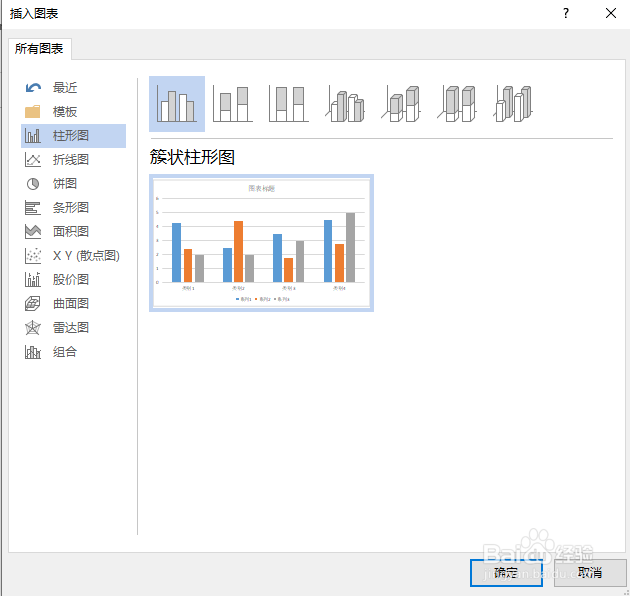Screen dimensions: 630x596
Task: Click the 柱形图 column chart icon
Action: point(33,135)
